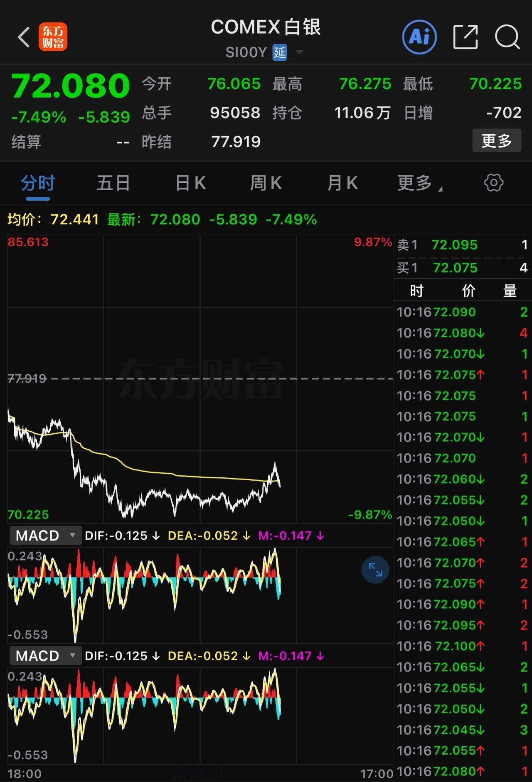Image resolution: width=532 pixels, height=782 pixels.
Task: Open the upper MACD indicator dropdown
Action: click(46, 536)
